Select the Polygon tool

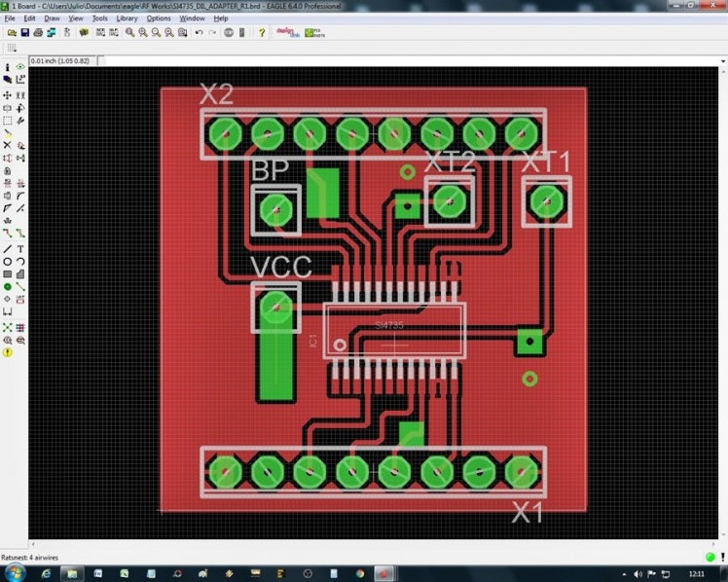click(20, 274)
